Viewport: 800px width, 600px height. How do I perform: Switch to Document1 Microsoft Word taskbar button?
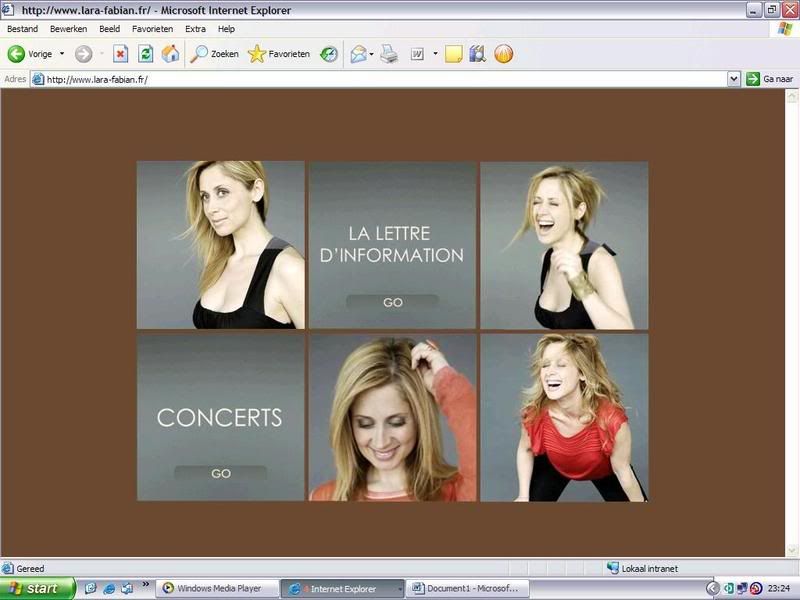467,588
